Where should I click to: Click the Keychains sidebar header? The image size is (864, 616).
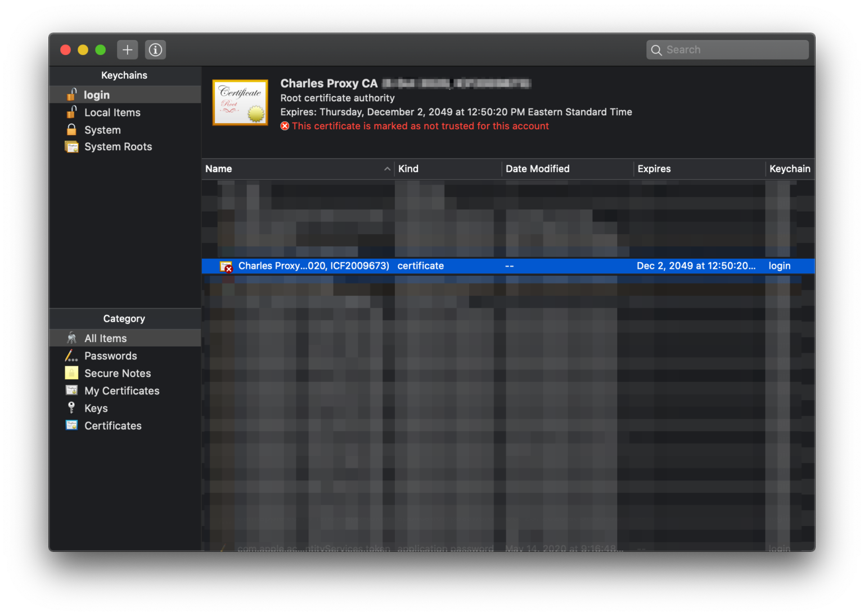point(124,75)
